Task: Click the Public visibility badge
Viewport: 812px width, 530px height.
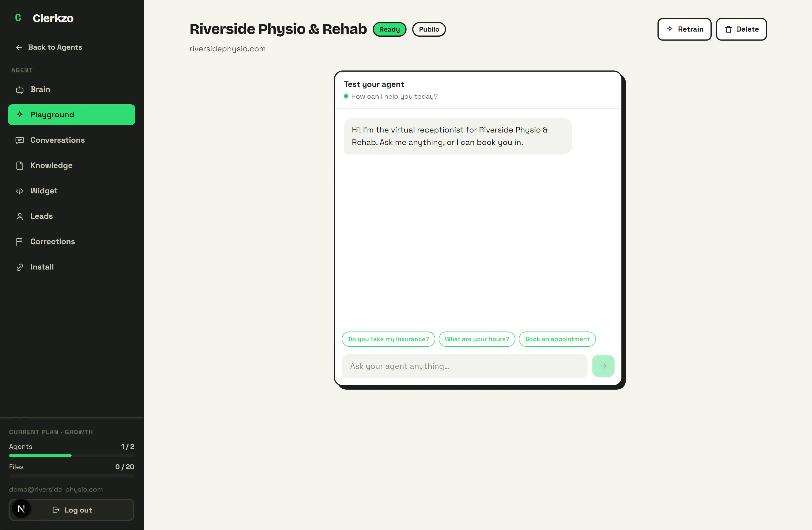Action: [x=429, y=29]
